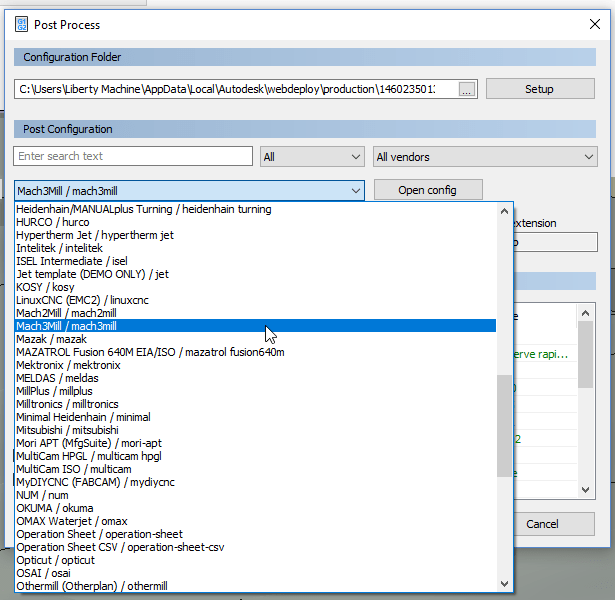The height and width of the screenshot is (600, 615).
Task: Pick MAZATROL Fusion 640M EIA/ISO entry
Action: pos(255,352)
